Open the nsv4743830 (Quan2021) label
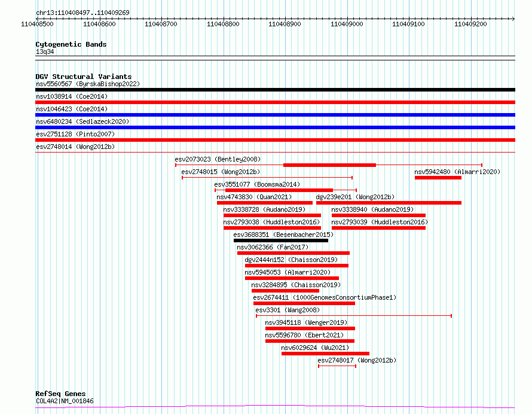This screenshot has height=414, width=532. coord(254,197)
